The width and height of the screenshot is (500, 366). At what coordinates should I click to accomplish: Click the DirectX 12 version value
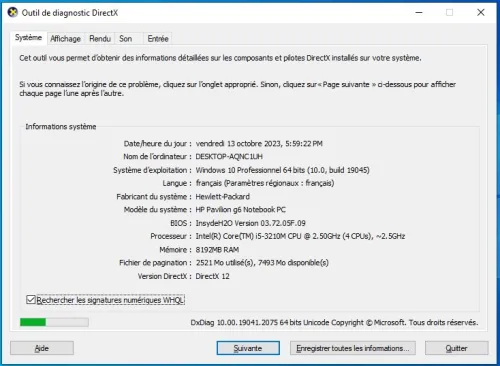(212, 276)
